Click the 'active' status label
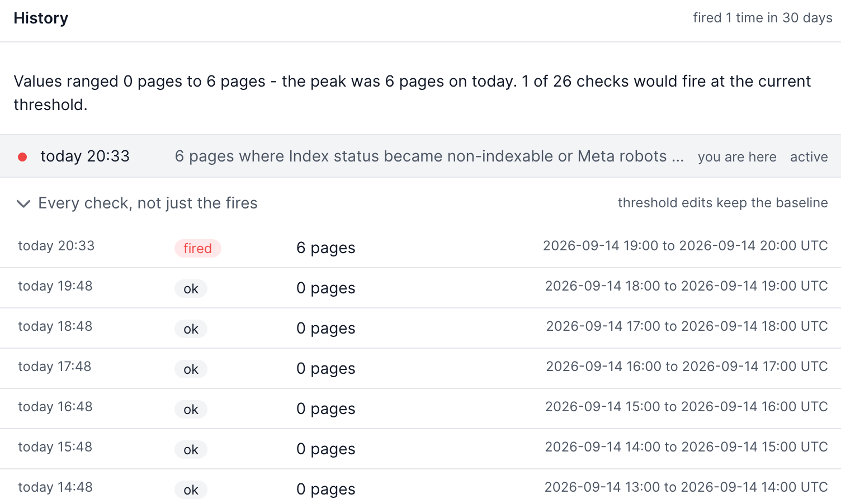The width and height of the screenshot is (841, 504). click(x=809, y=157)
